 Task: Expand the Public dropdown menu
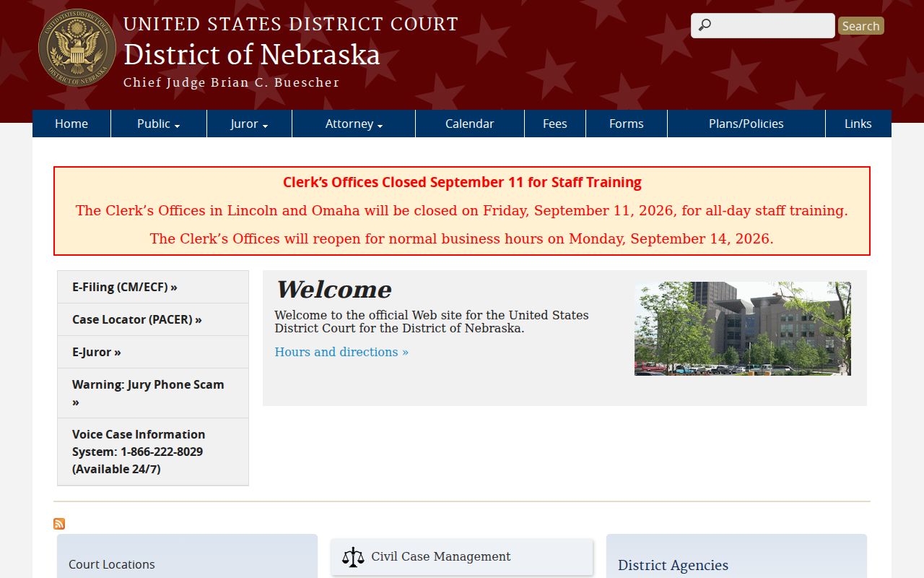coord(159,124)
